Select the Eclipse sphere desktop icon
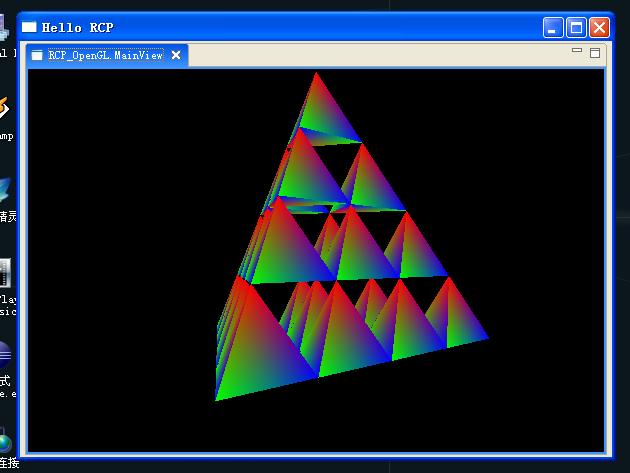 pyautogui.click(x=5, y=355)
